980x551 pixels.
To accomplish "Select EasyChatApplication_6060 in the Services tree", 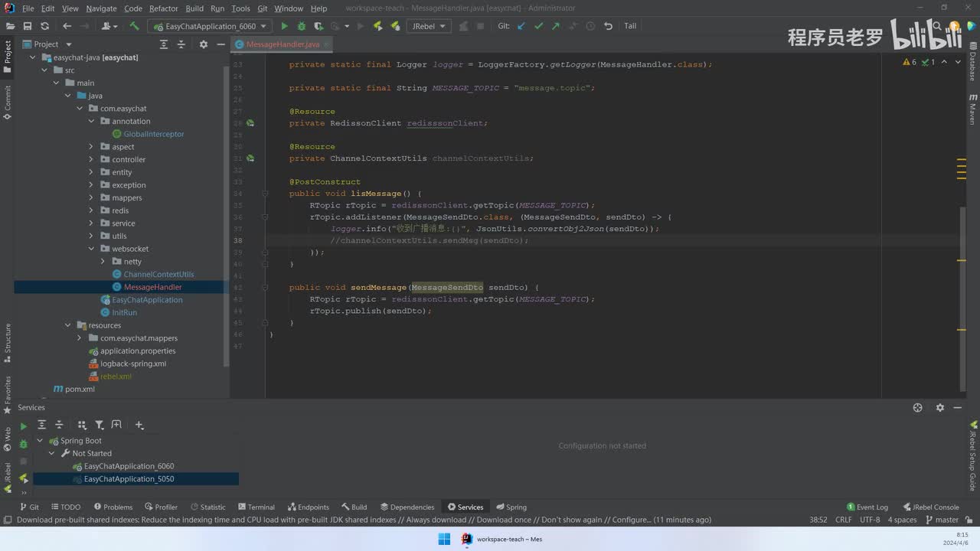I will pyautogui.click(x=129, y=466).
